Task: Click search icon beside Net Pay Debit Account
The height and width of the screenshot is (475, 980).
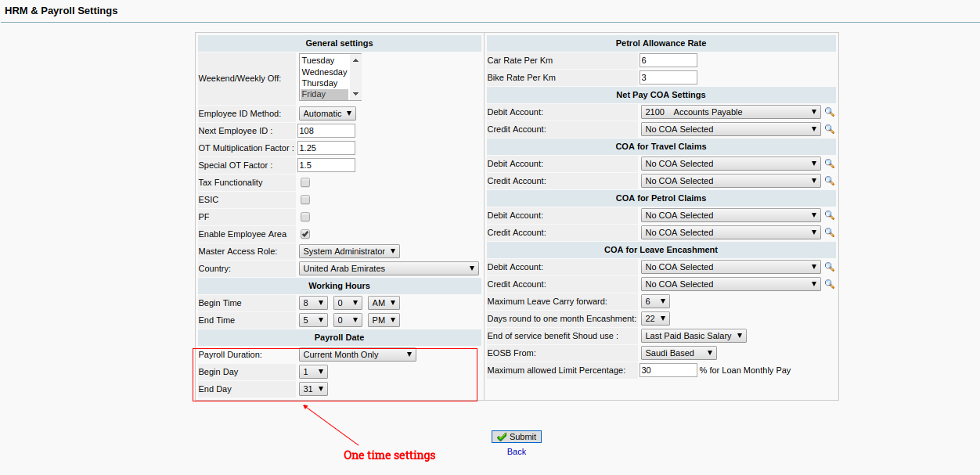Action: 830,112
